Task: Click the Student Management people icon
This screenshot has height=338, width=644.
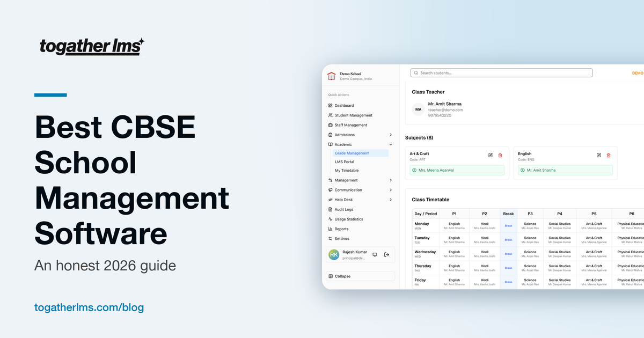Action: click(330, 115)
